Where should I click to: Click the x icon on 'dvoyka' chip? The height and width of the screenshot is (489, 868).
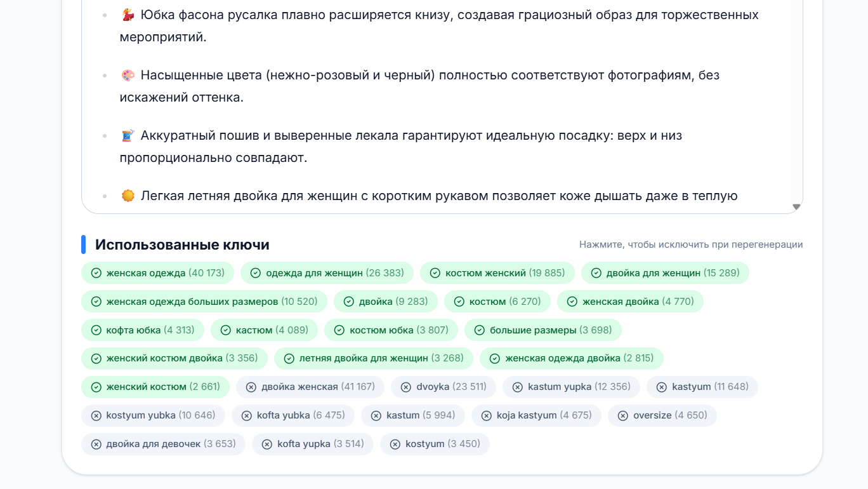point(406,387)
